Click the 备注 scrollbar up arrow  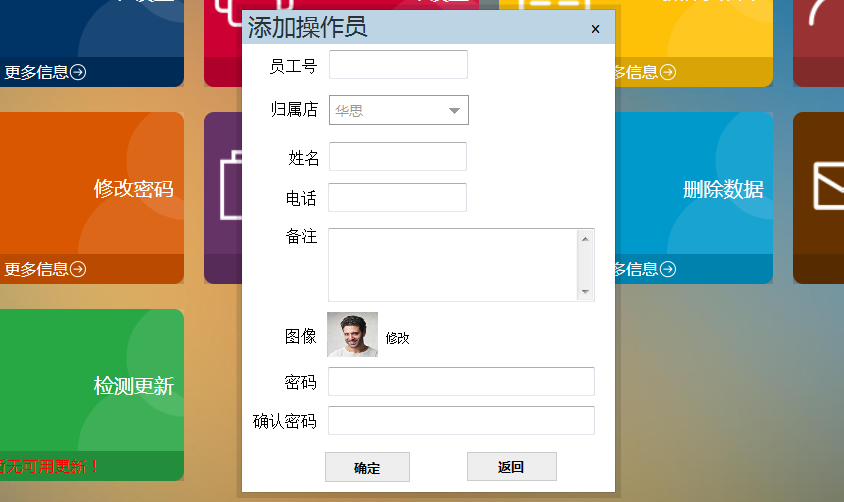point(585,238)
